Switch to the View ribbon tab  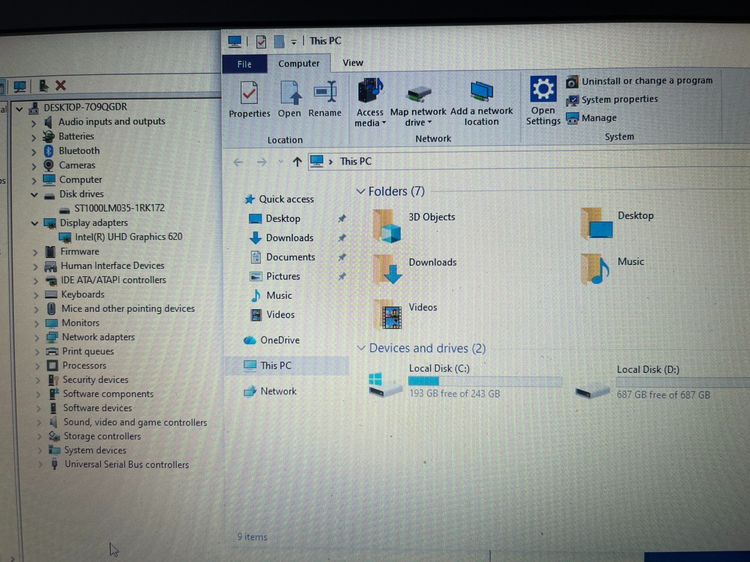click(x=353, y=63)
